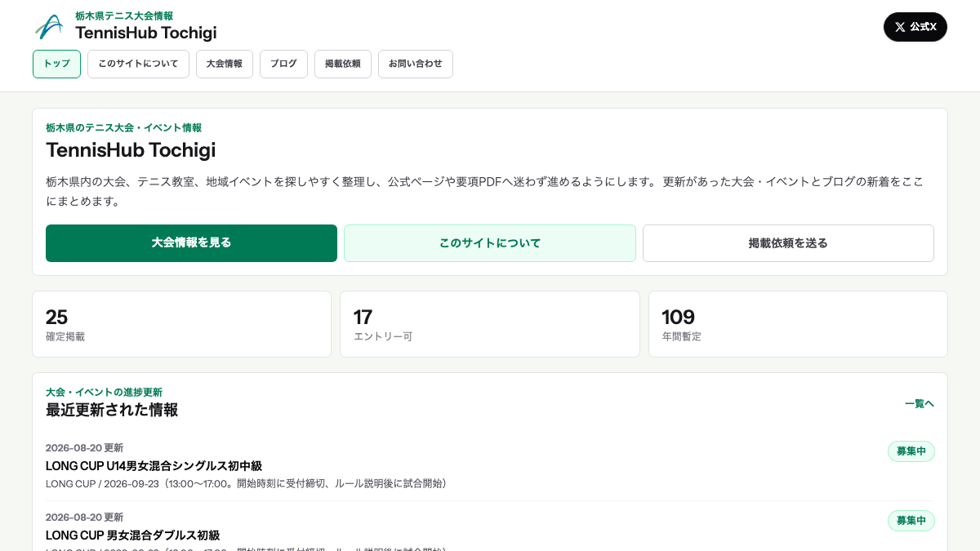Click the 最近更新された情報 heading
980x551 pixels.
pyautogui.click(x=112, y=410)
